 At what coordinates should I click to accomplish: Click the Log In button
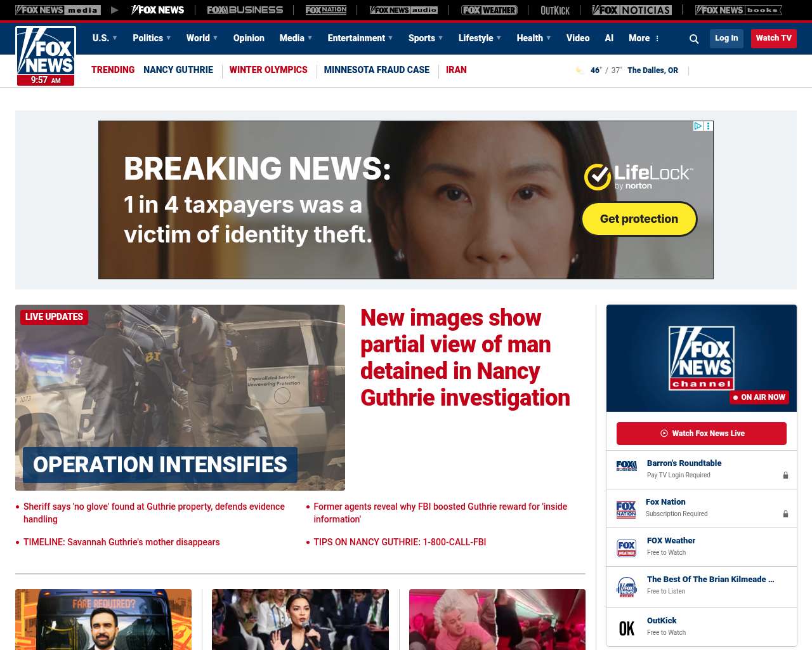726,38
